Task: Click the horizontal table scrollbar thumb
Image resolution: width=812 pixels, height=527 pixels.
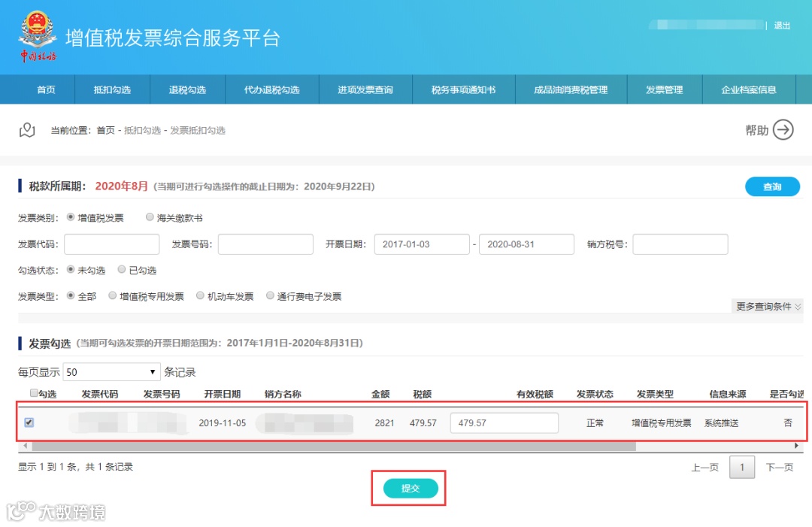Action: tap(334, 446)
